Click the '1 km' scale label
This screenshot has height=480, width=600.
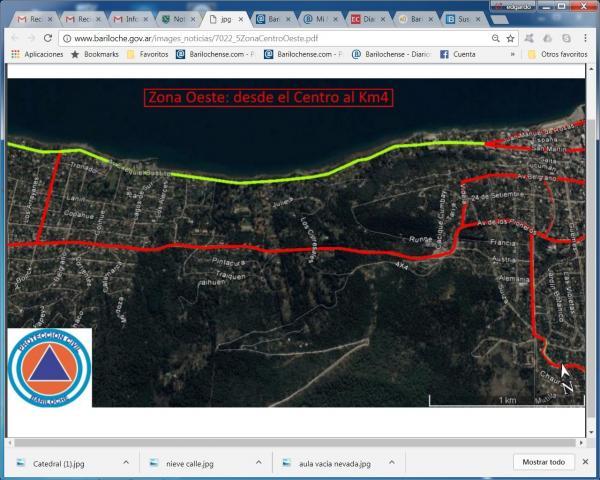point(507,400)
